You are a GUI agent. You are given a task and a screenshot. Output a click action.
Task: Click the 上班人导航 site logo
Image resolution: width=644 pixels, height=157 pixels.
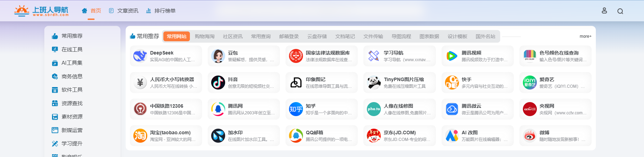tap(41, 11)
